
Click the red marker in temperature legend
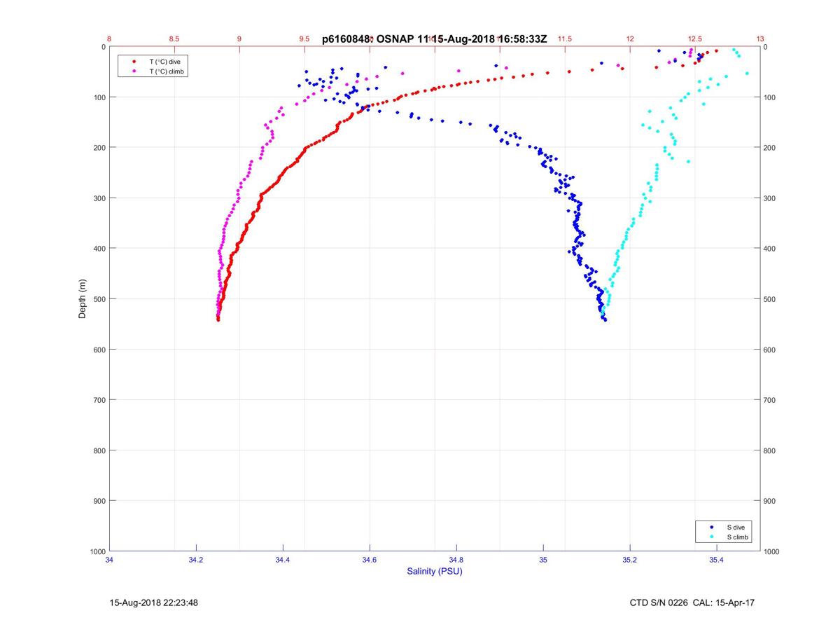coord(134,62)
